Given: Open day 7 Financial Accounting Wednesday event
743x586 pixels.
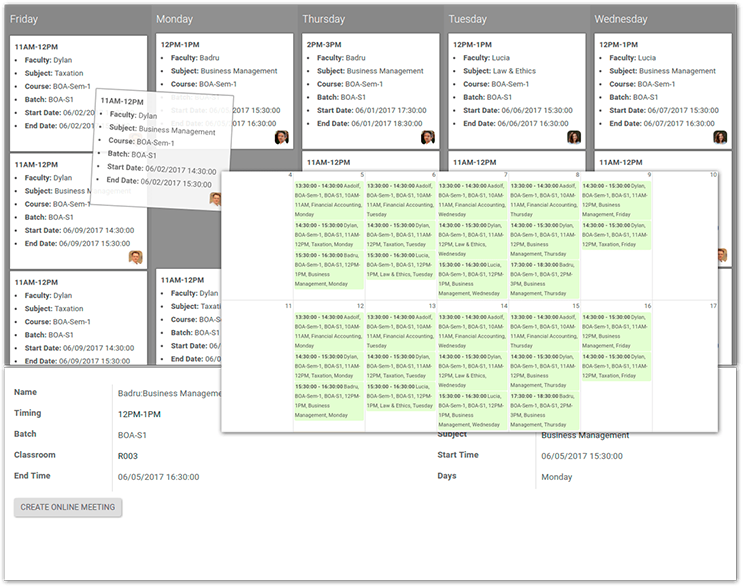Looking at the screenshot, I should pos(472,200).
